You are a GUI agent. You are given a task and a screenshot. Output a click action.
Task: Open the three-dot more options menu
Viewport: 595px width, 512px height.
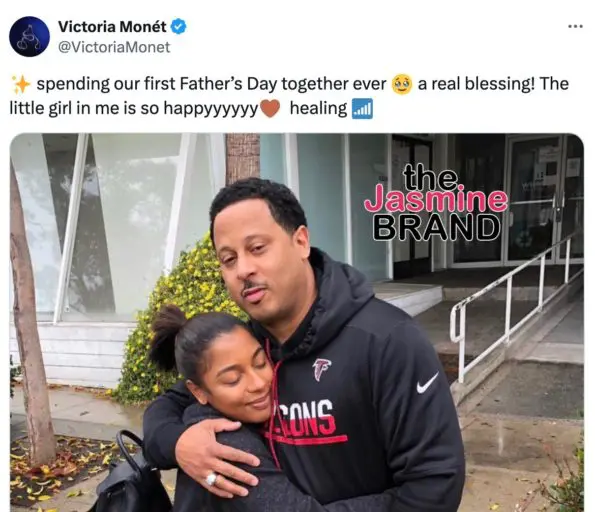tap(575, 26)
